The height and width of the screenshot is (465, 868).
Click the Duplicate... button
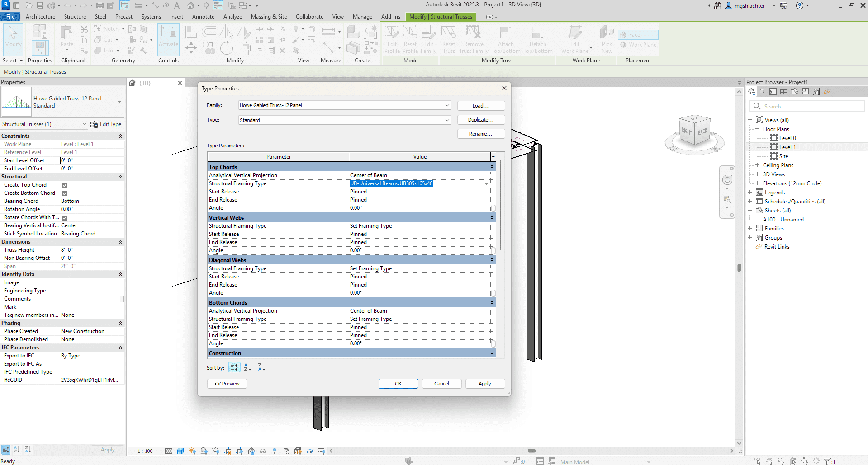(x=480, y=120)
